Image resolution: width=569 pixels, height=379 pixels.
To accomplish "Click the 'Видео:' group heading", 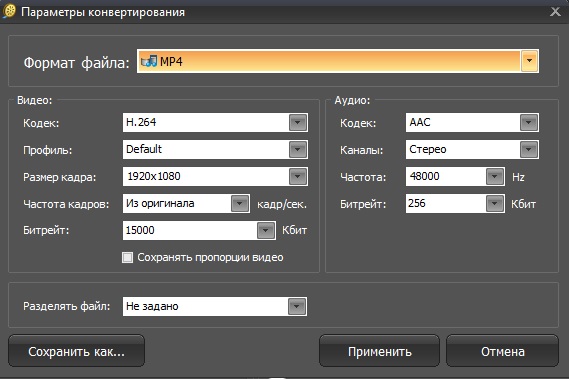I will pyautogui.click(x=35, y=100).
